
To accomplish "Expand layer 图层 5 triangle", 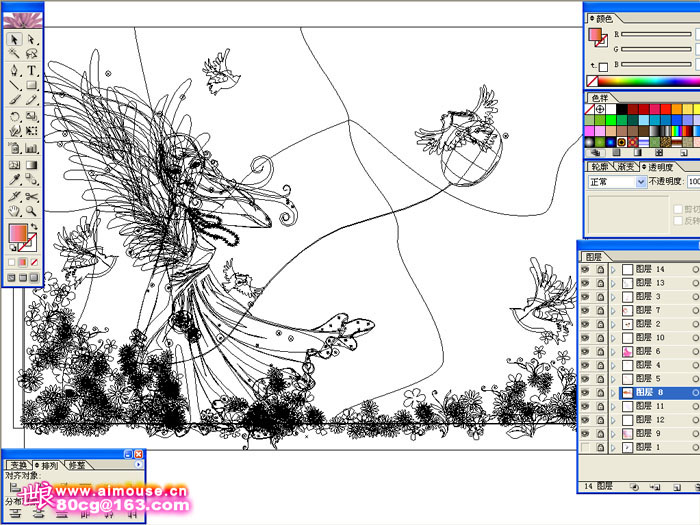I will [613, 379].
